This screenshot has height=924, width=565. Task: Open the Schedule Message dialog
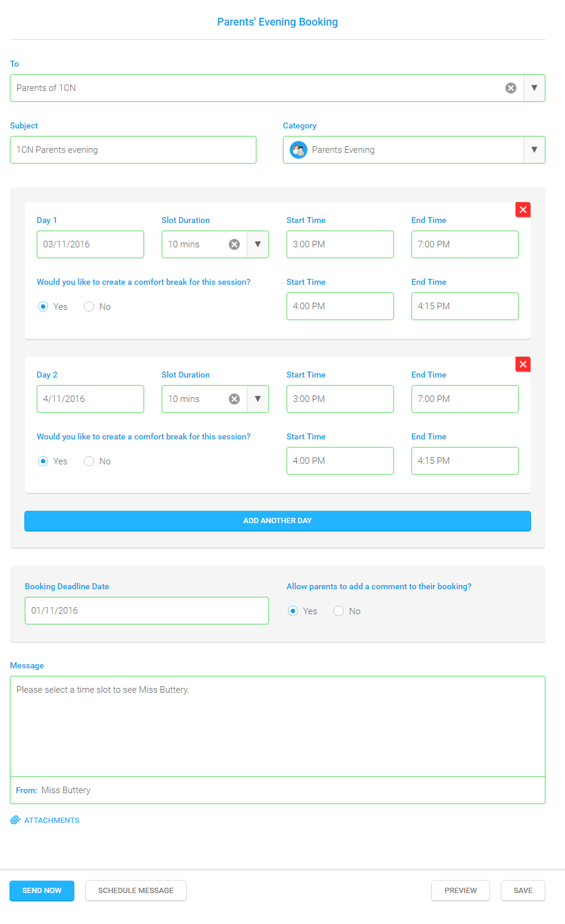(x=136, y=890)
